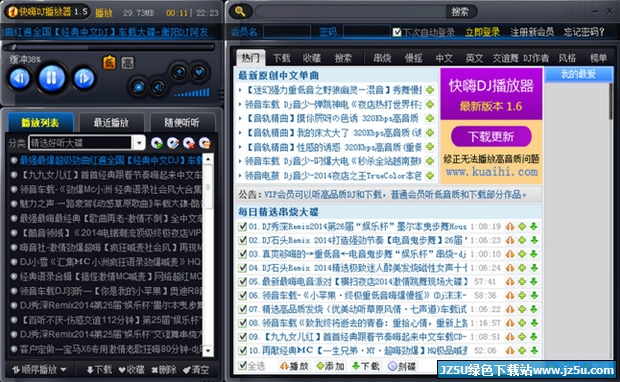
Task: Click the delete-playlist disc icon with red X
Action: (189, 143)
